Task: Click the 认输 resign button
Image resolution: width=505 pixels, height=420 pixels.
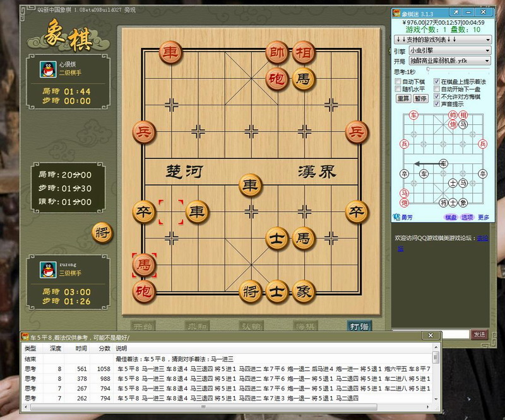Action: (251, 326)
